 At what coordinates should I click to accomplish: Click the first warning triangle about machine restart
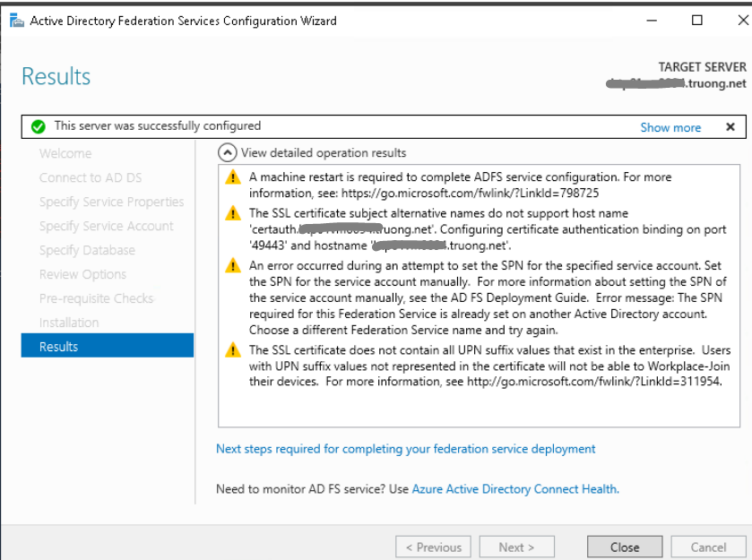pos(233,177)
